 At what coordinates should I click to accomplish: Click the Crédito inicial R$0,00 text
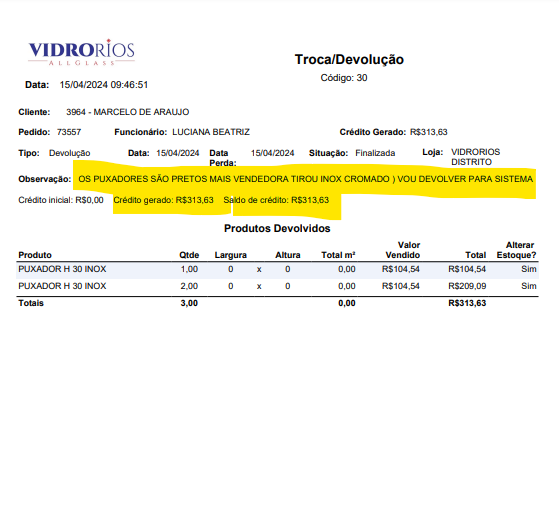[61, 200]
